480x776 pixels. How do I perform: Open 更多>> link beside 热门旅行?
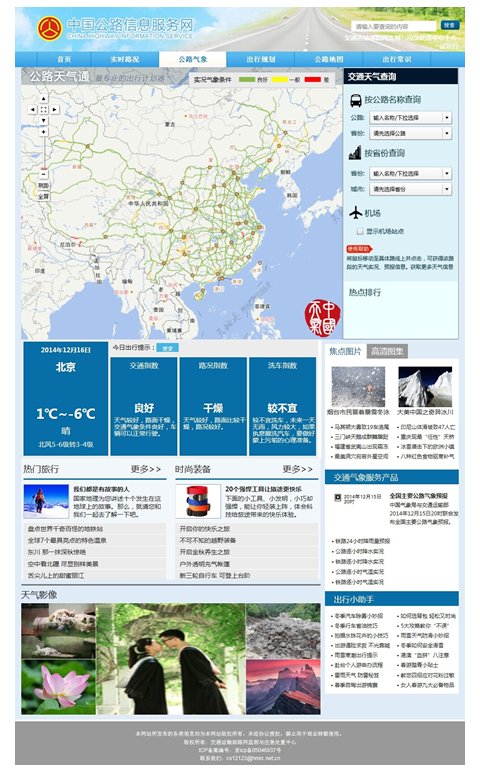pyautogui.click(x=146, y=469)
